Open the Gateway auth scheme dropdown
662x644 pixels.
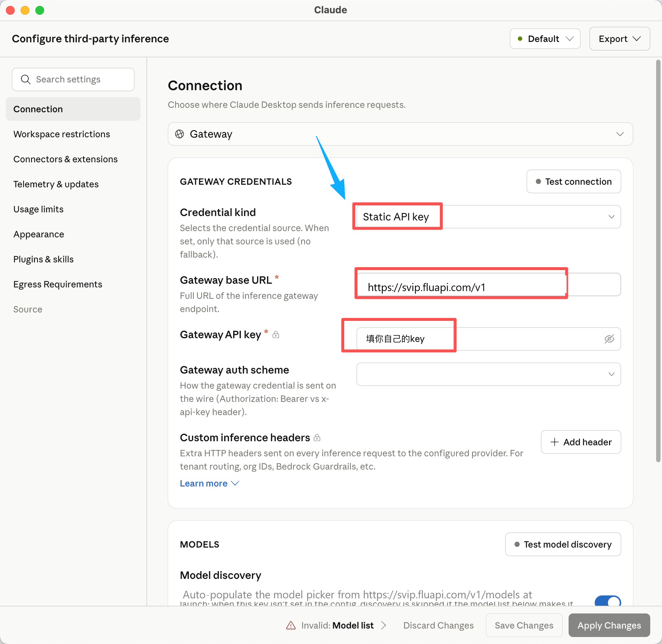[488, 374]
